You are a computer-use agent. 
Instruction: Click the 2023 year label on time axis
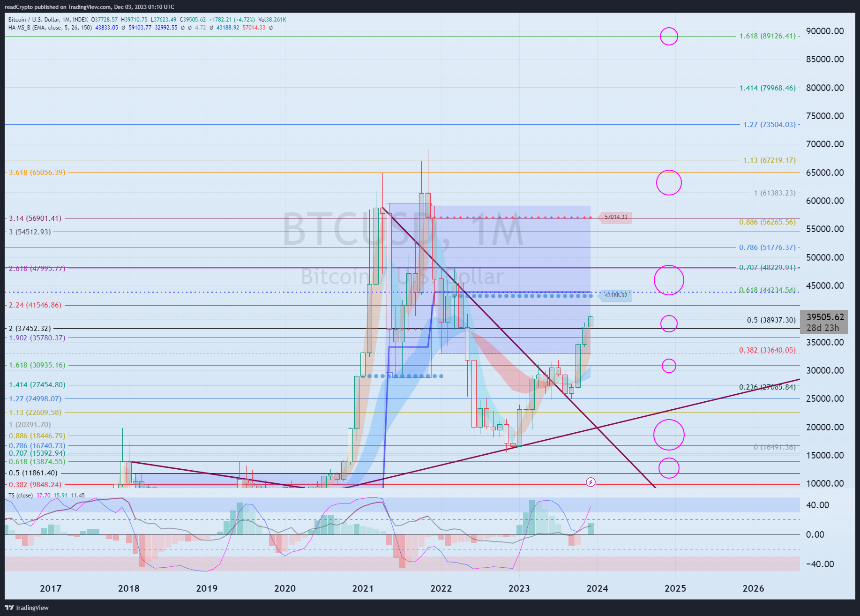519,588
